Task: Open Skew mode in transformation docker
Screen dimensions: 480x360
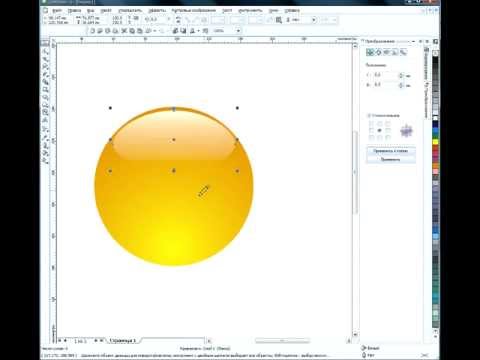Action: click(403, 52)
